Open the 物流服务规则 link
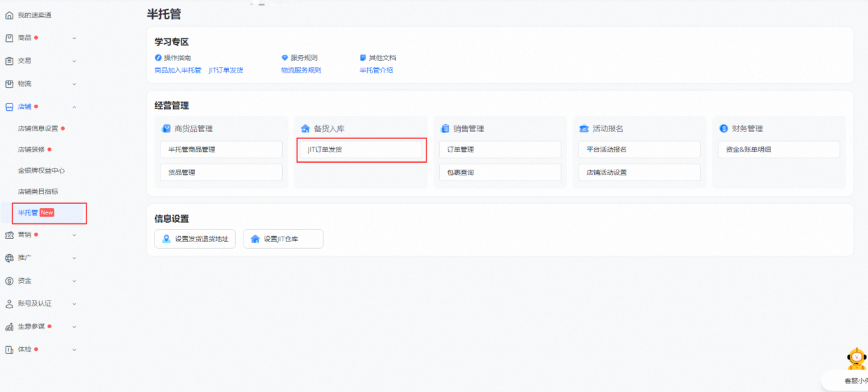 click(301, 70)
